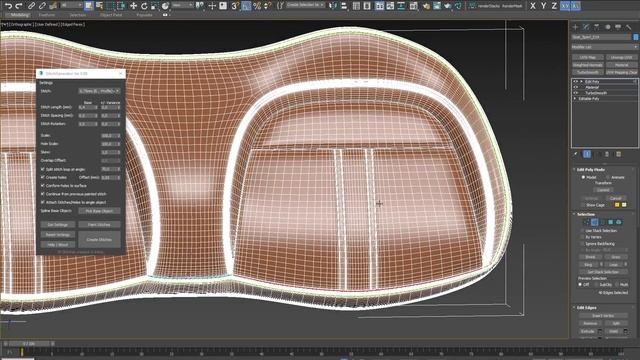
Task: Switch to the Modeling ribbon tab
Action: click(x=19, y=15)
